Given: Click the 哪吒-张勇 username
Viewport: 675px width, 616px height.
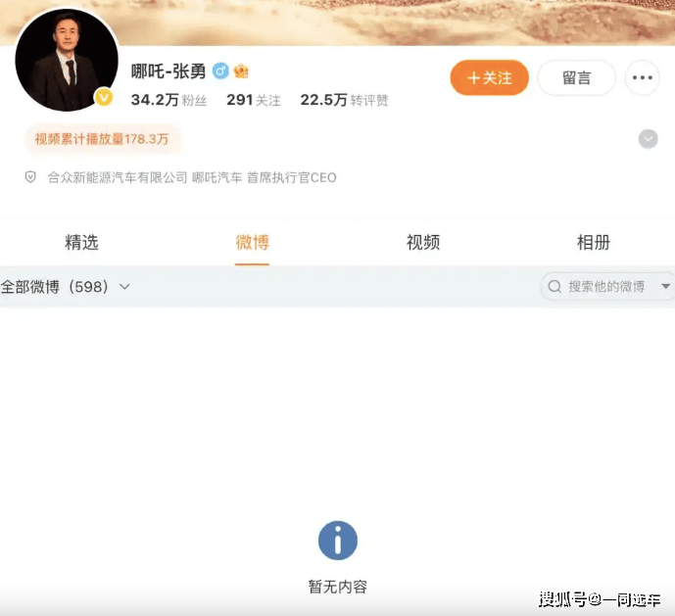Looking at the screenshot, I should click(169, 71).
